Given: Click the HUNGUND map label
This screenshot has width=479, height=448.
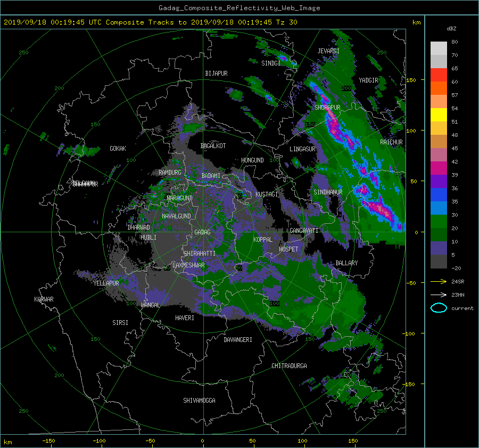Looking at the screenshot, I should (x=252, y=160).
